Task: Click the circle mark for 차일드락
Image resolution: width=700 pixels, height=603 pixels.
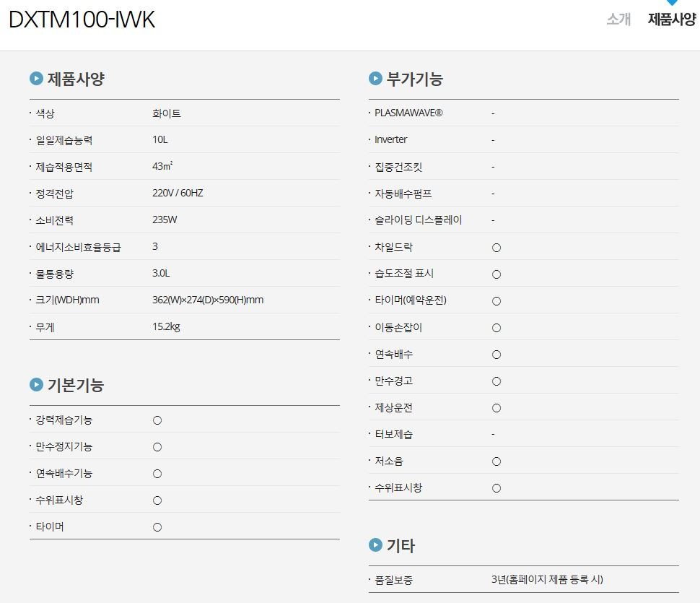Action: click(496, 248)
